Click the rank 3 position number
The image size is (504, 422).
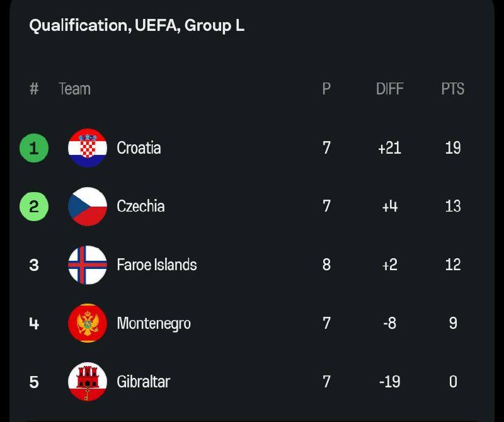pos(34,265)
